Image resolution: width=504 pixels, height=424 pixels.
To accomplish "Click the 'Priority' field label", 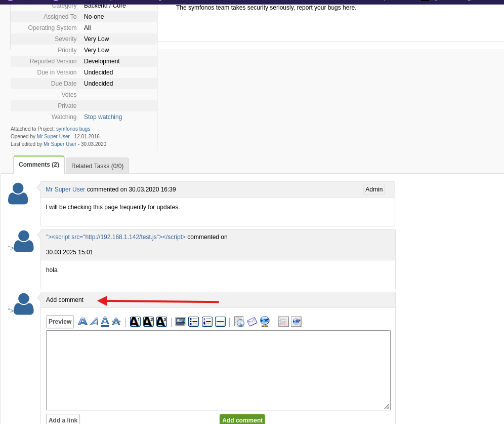I will coord(67,50).
